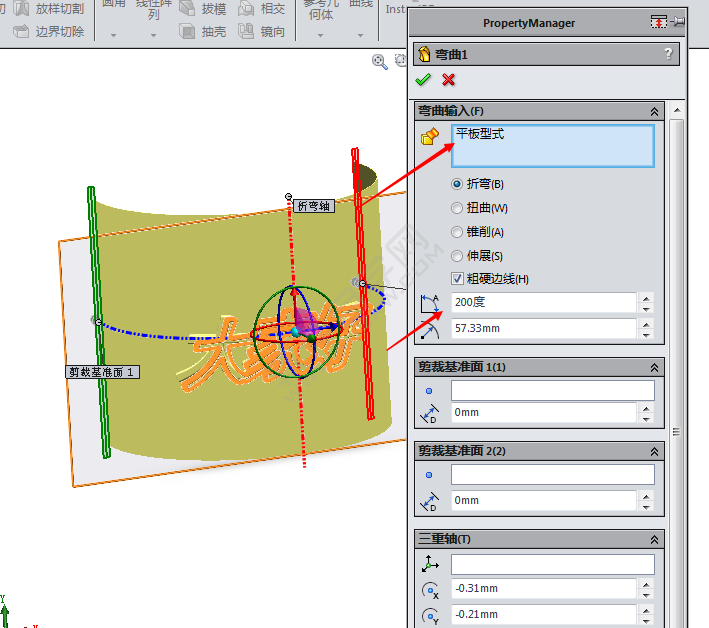Click the 200度 angle input field
Screen dimensions: 709x628
click(x=544, y=302)
